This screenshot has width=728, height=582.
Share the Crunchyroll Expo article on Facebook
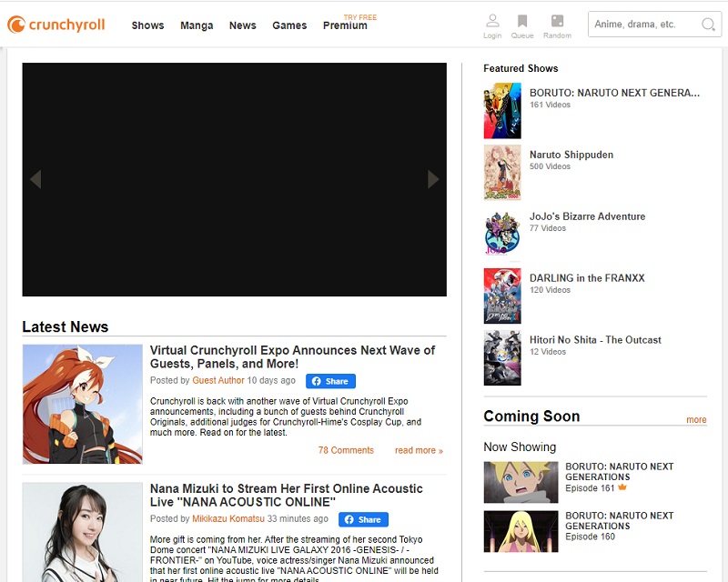(330, 381)
